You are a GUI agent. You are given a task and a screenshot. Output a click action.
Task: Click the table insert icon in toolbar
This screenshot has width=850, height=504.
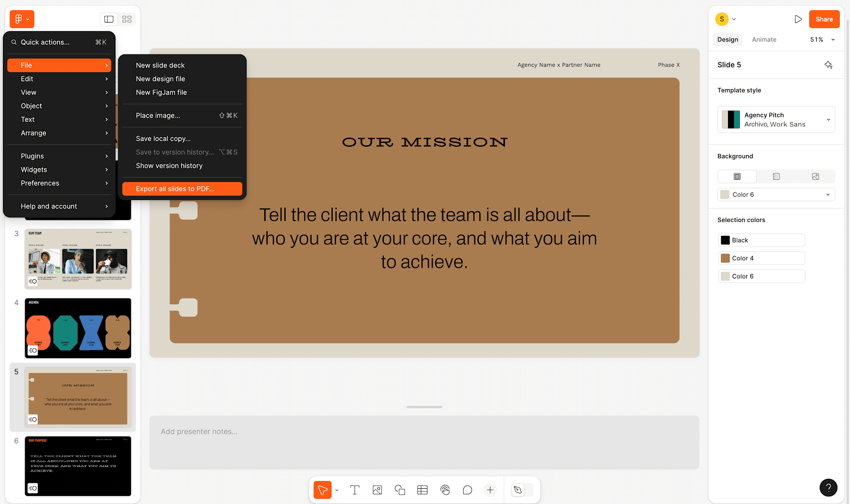pos(422,490)
